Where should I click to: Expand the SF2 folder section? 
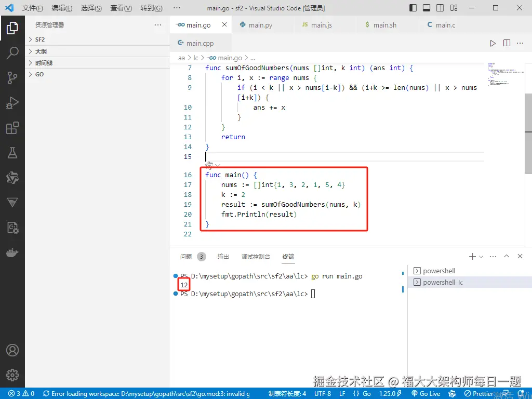point(97,39)
